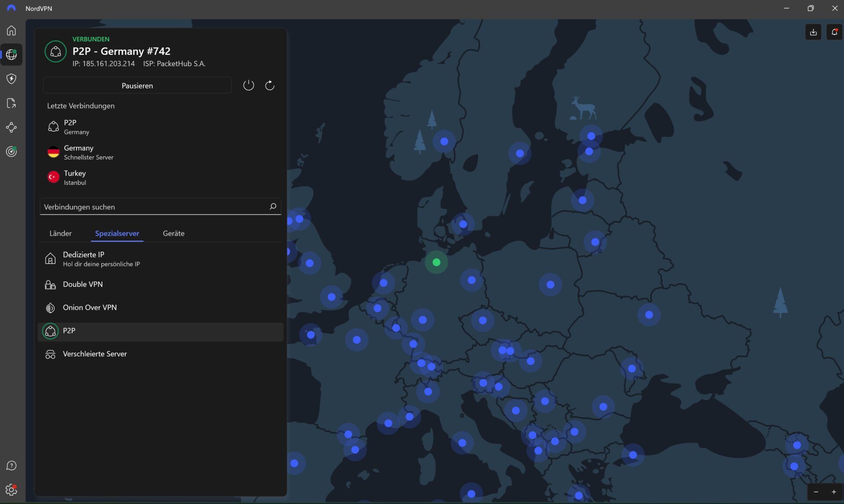Open Settings gear icon
This screenshot has width=844, height=504.
tap(11, 489)
